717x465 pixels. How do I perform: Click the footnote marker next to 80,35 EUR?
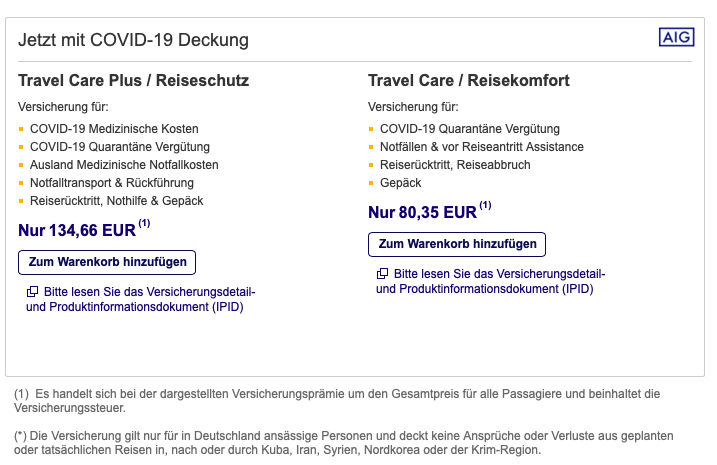[x=486, y=205]
